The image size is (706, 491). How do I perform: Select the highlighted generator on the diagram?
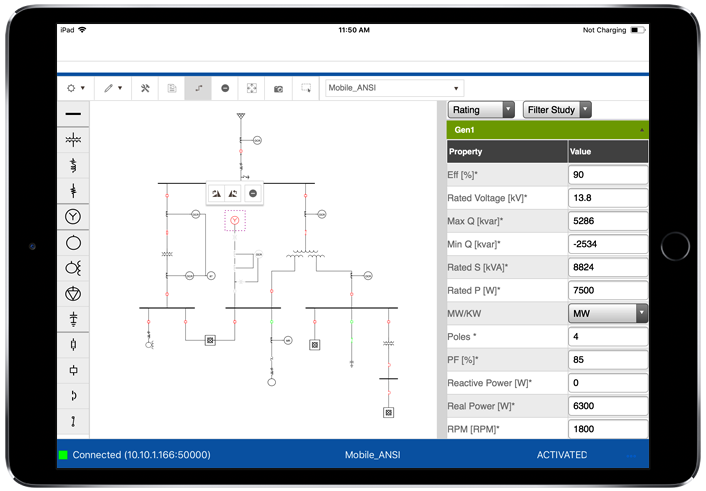pos(234,219)
